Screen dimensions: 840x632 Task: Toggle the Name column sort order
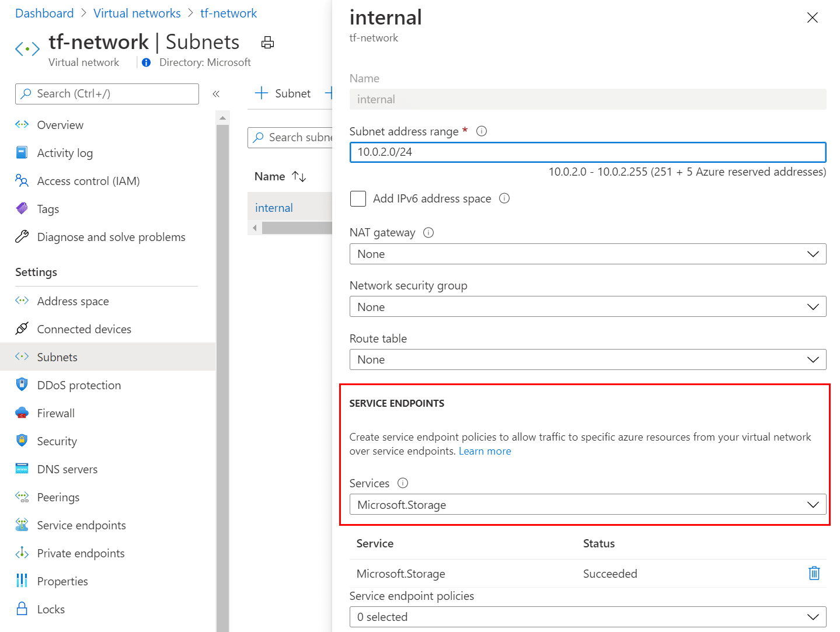298,176
